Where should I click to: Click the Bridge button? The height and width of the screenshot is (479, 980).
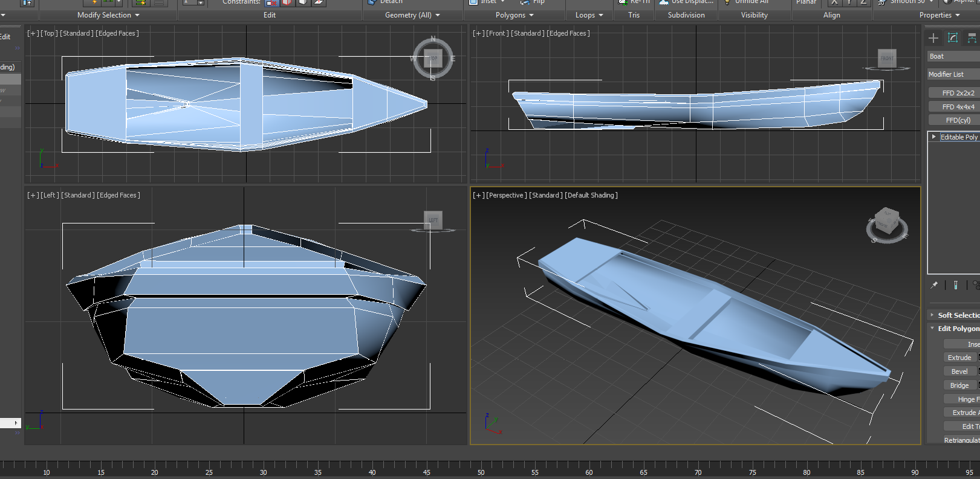(x=959, y=385)
